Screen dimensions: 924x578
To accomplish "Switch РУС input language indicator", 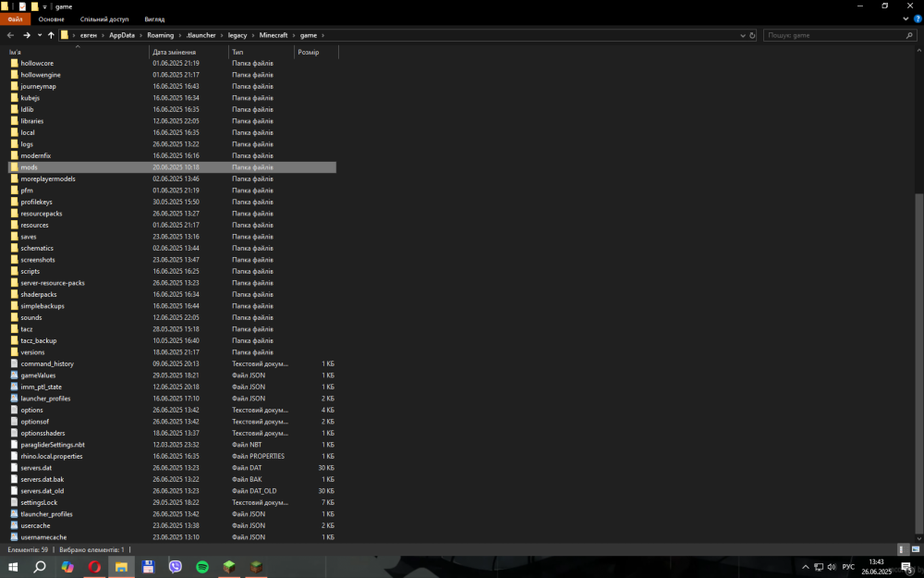I will point(848,568).
